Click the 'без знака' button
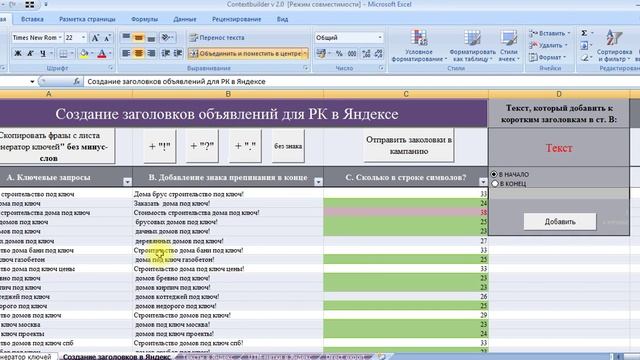Viewport: 640px width, 360px height. click(x=288, y=146)
